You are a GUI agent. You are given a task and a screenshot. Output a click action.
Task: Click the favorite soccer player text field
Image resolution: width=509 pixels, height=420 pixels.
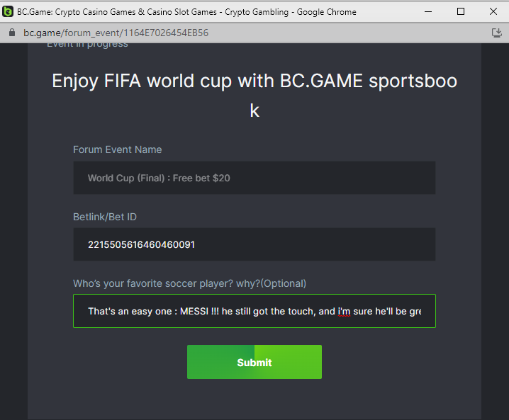pyautogui.click(x=254, y=311)
